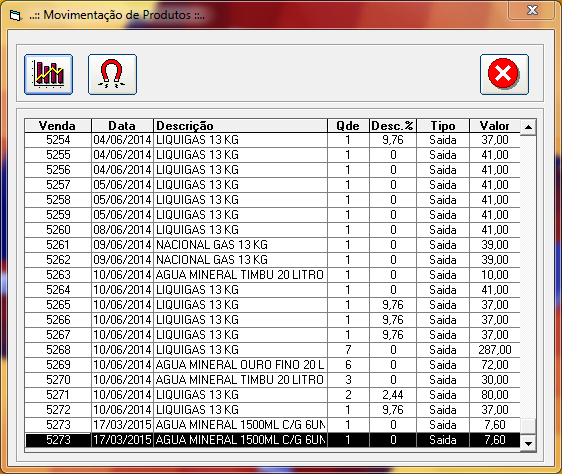Image resolution: width=562 pixels, height=474 pixels.
Task: Click the Desc.% column header
Action: click(x=393, y=126)
